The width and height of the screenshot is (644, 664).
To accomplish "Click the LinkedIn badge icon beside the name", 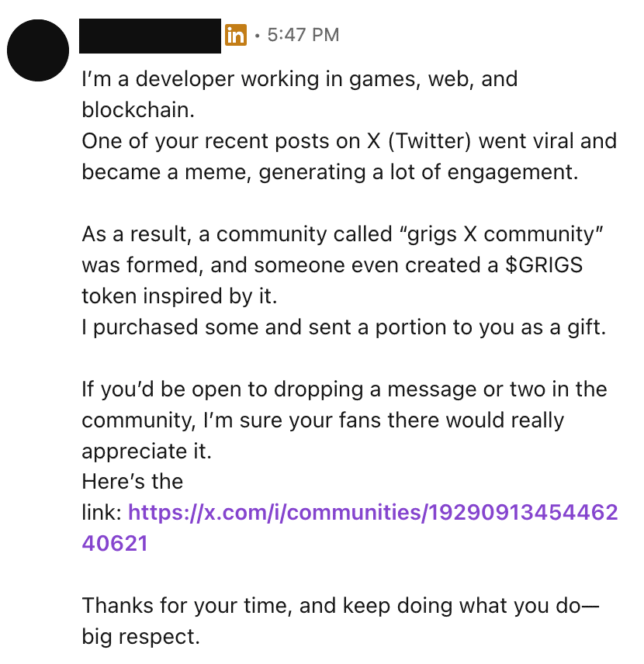I will 235,35.
